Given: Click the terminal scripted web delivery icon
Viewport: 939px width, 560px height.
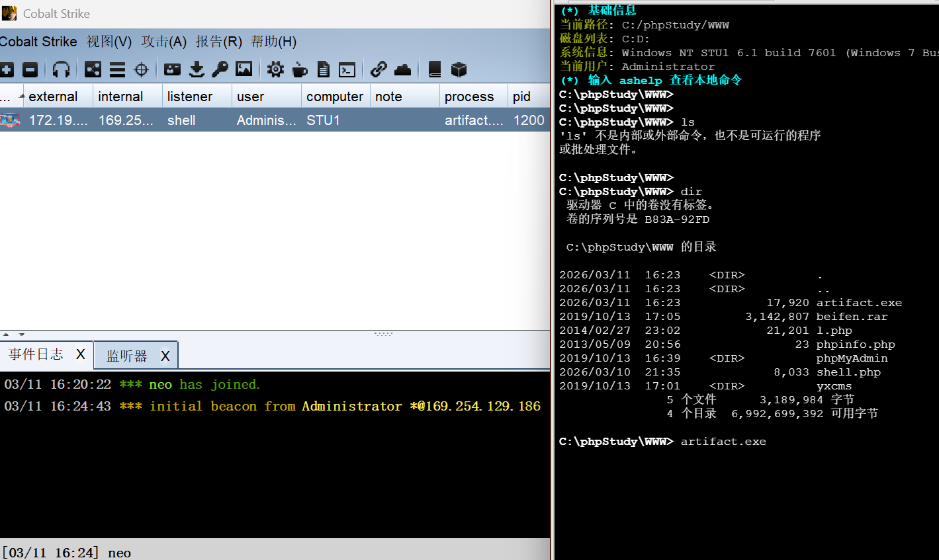Looking at the screenshot, I should (x=347, y=69).
